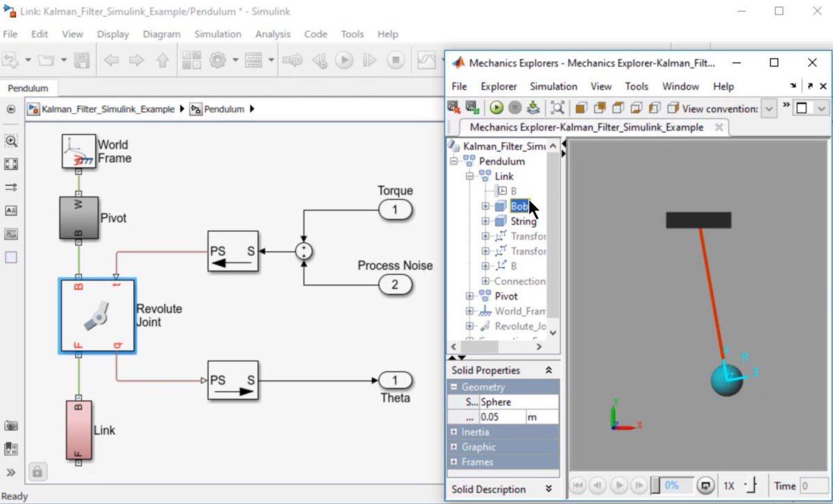The width and height of the screenshot is (833, 504).
Task: Click the Mechanics Explorer-Kalman_Filter_Simulink_Example tab
Action: click(585, 127)
